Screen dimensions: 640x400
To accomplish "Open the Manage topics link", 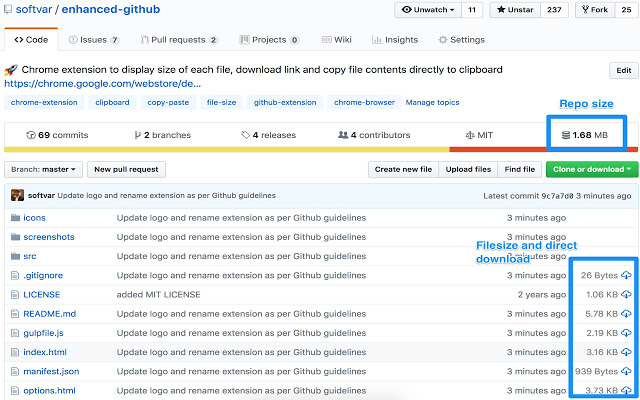I will click(x=432, y=102).
